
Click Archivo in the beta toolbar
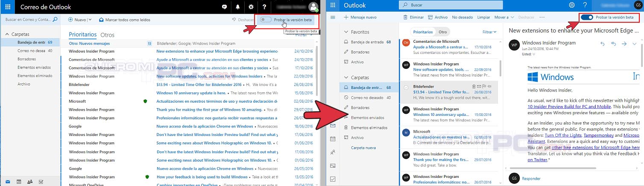[x=438, y=18]
